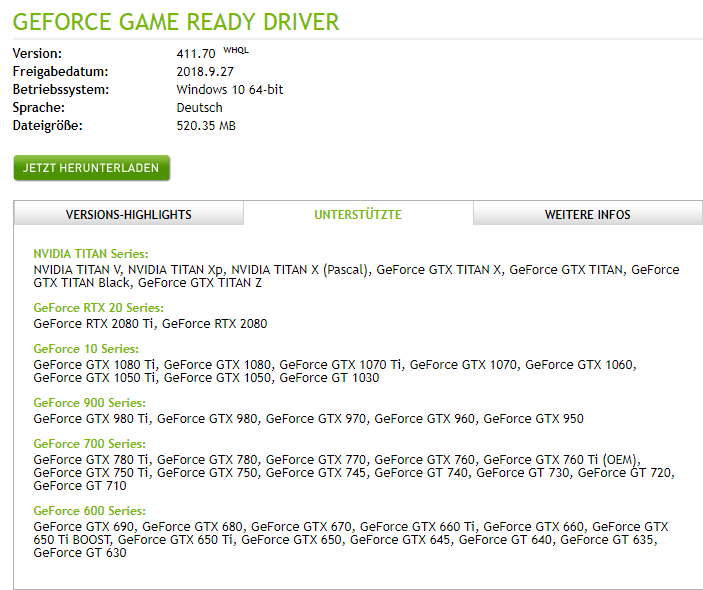This screenshot has height=590, width=703.
Task: Click GeForce GT 730 entry
Action: point(522,473)
